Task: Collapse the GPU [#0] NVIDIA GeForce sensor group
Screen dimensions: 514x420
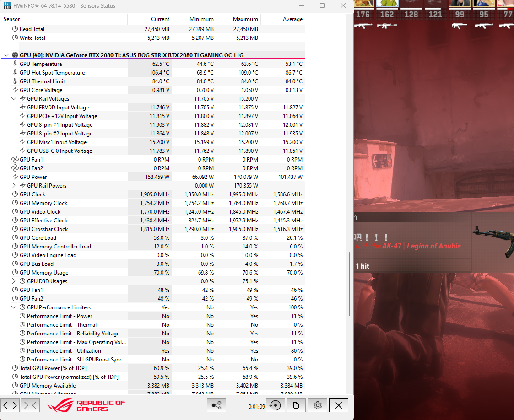Action: pyautogui.click(x=6, y=55)
